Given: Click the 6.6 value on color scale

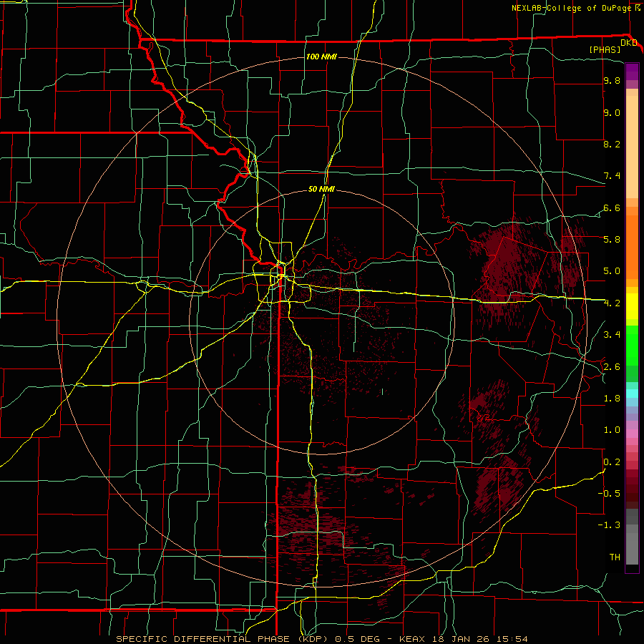Looking at the screenshot, I should (612, 208).
